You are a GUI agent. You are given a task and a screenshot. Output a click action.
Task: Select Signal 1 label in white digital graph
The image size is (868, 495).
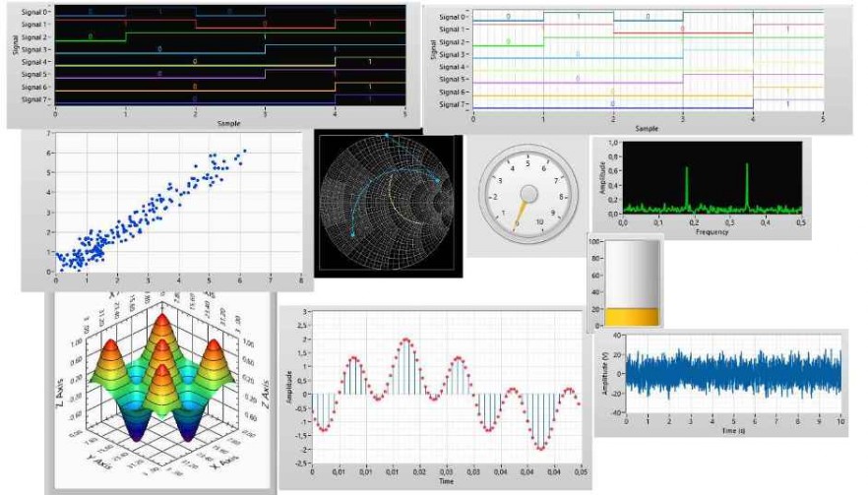[x=453, y=30]
